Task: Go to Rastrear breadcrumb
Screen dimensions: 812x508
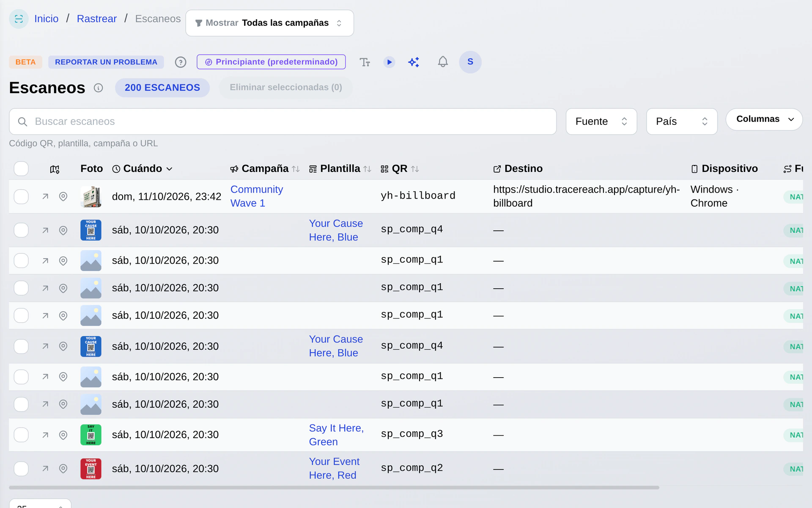Action: coord(96,19)
